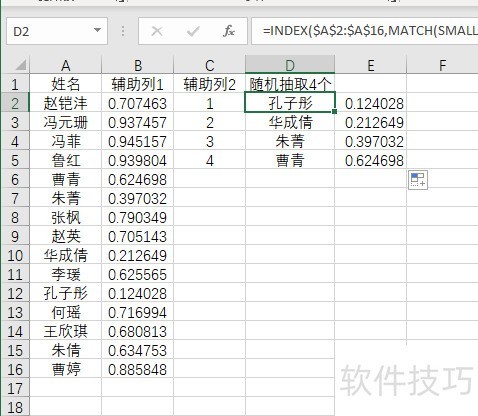Screen dimensions: 478x416
Task: Click the Insert Function fx icon
Action: click(229, 31)
